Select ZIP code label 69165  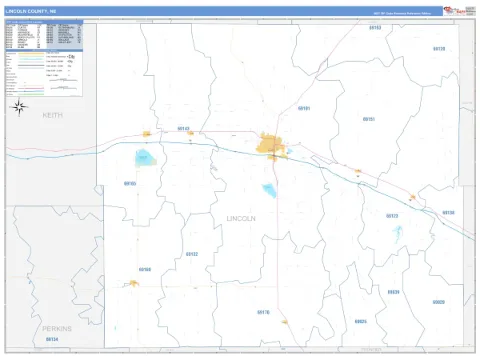point(130,184)
